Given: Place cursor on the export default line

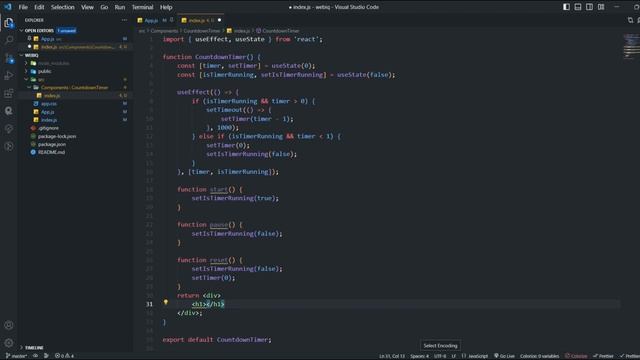Looking at the screenshot, I should [x=217, y=340].
